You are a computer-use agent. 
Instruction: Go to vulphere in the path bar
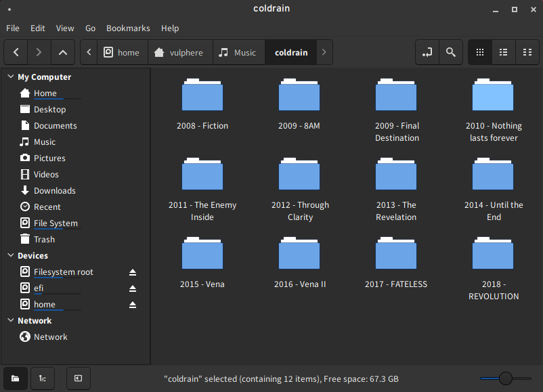pyautogui.click(x=179, y=52)
